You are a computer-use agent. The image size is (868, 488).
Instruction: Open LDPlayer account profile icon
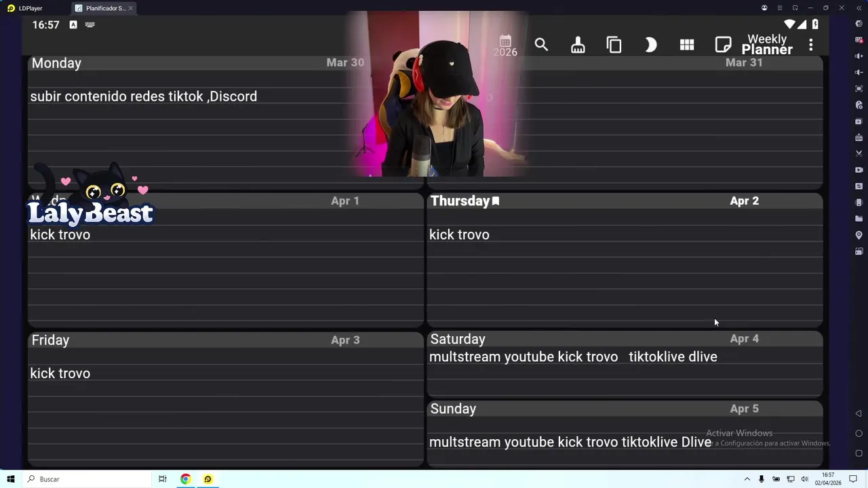tap(764, 8)
